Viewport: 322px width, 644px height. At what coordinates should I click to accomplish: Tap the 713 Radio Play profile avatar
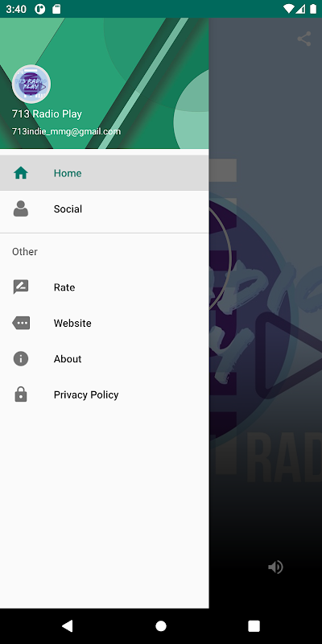click(x=31, y=85)
